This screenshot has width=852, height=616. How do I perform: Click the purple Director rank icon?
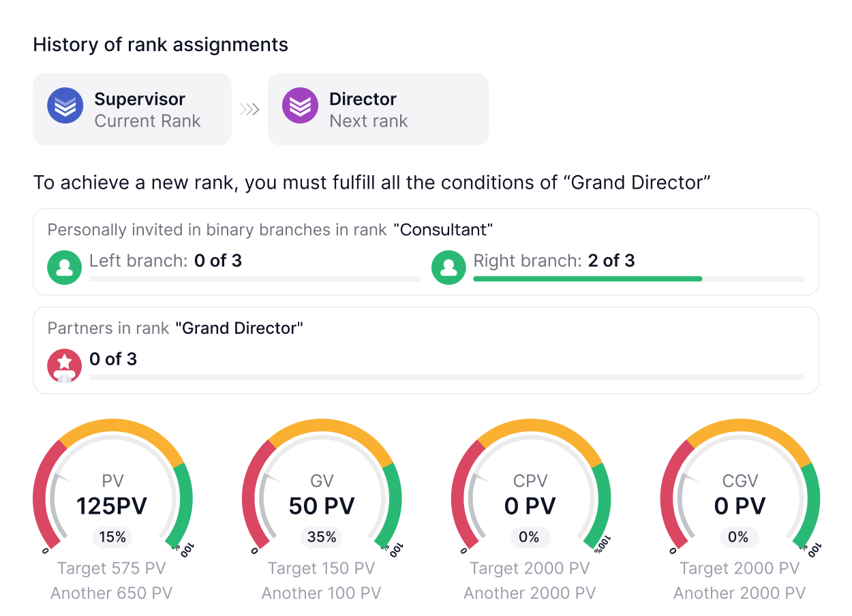point(300,106)
